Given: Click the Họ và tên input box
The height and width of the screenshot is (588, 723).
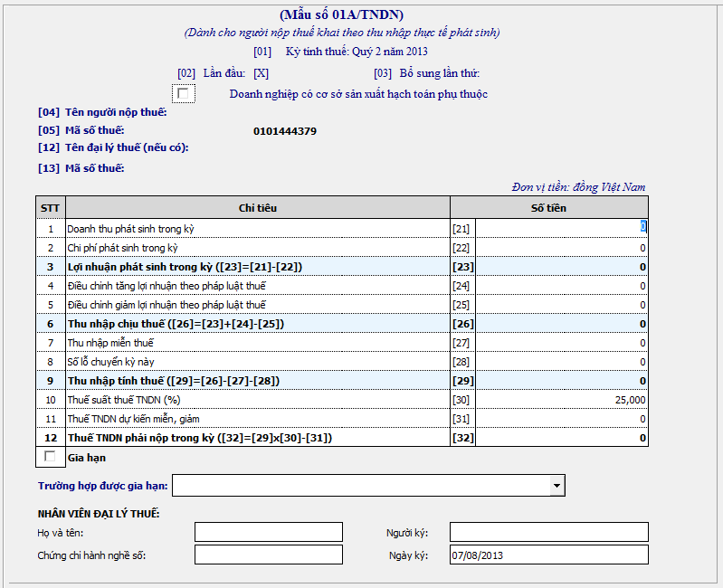Looking at the screenshot, I should (x=269, y=532).
